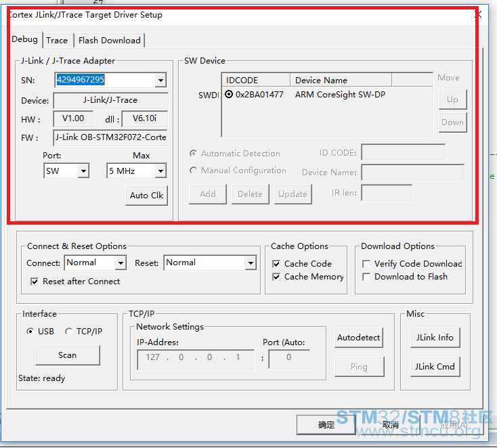Open the Max 5 MHz clock dropdown
Viewport: 497px width, 448px height.
(160, 171)
